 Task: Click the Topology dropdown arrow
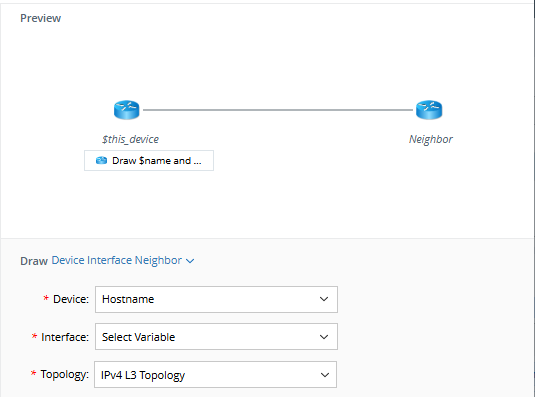(325, 375)
